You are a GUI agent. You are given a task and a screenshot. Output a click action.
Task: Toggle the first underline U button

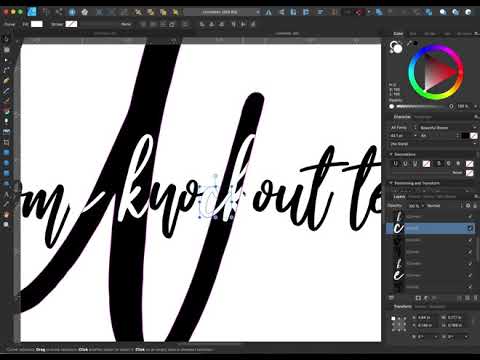click(x=396, y=163)
